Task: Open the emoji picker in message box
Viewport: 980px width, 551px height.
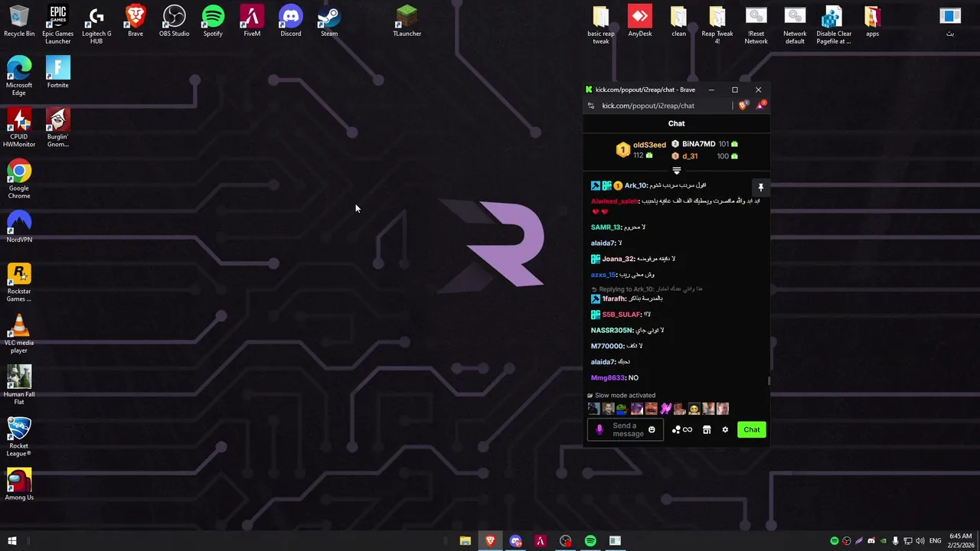Action: (x=652, y=430)
